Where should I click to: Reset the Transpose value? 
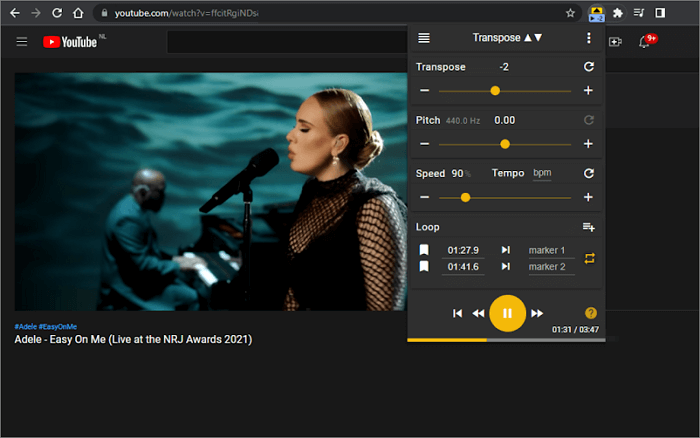click(x=588, y=67)
